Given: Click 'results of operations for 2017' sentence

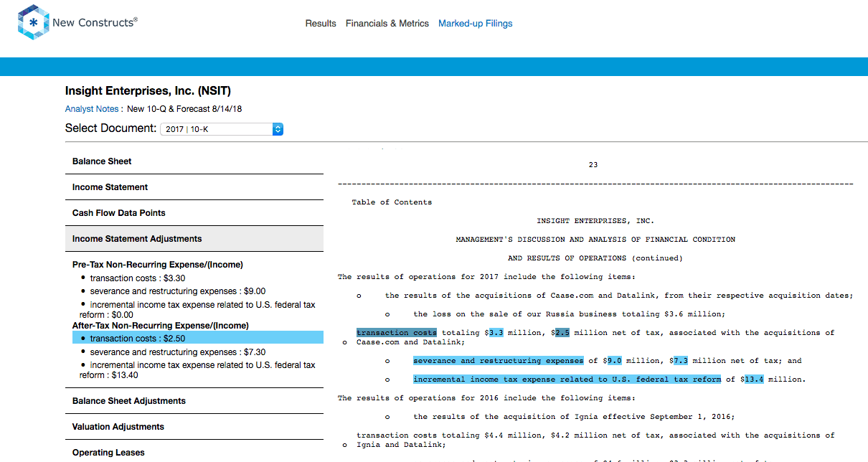Looking at the screenshot, I should click(486, 277).
